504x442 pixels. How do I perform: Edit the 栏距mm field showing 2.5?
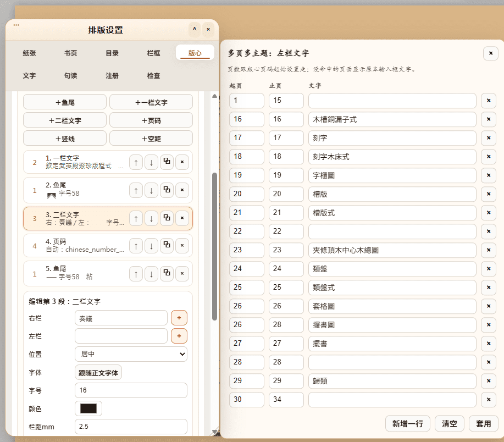(131, 427)
